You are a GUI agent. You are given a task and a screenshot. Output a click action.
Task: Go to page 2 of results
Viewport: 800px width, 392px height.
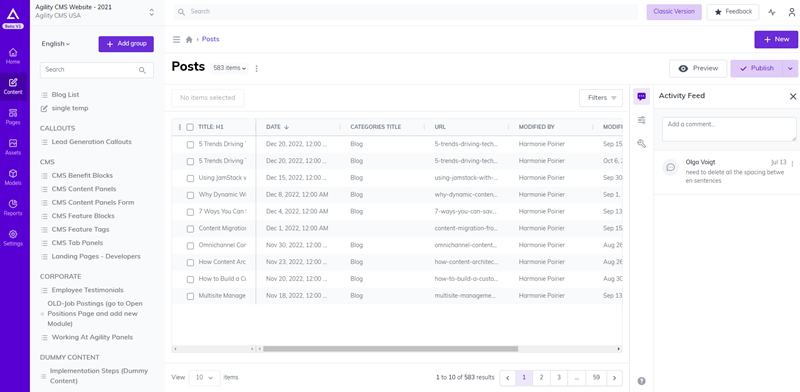click(541, 378)
